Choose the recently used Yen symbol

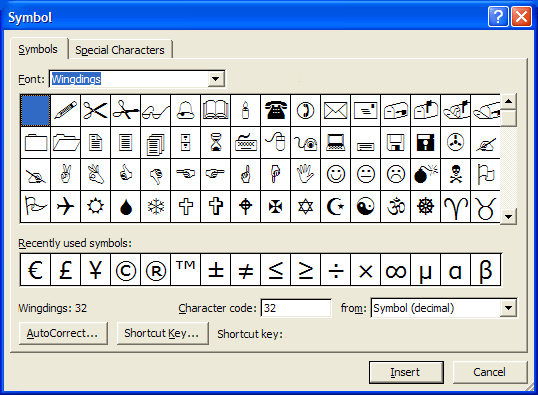pos(95,270)
